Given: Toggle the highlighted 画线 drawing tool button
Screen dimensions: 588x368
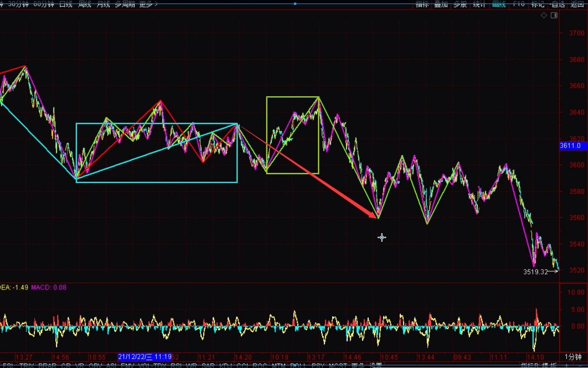Looking at the screenshot, I should click(x=499, y=4).
